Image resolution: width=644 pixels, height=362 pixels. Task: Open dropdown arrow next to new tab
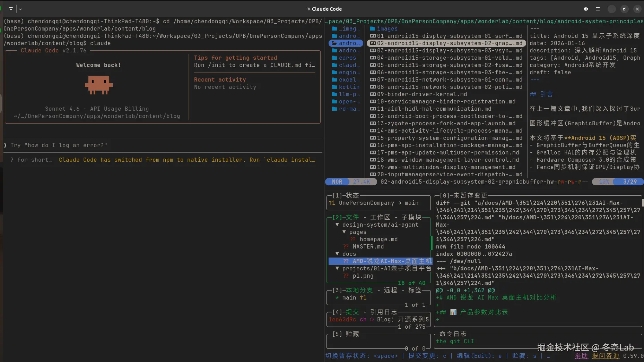click(20, 9)
